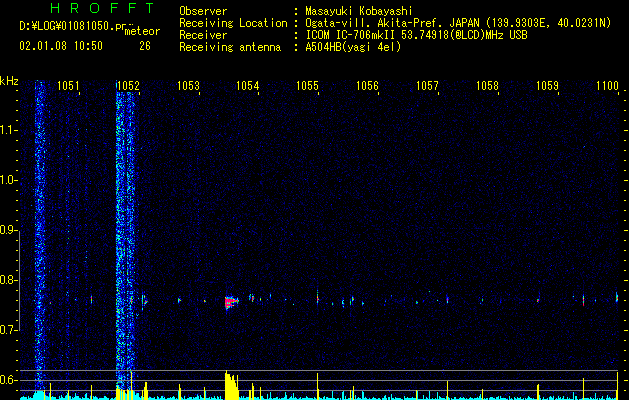Click the 'Receiving Location' label

[x=233, y=23]
